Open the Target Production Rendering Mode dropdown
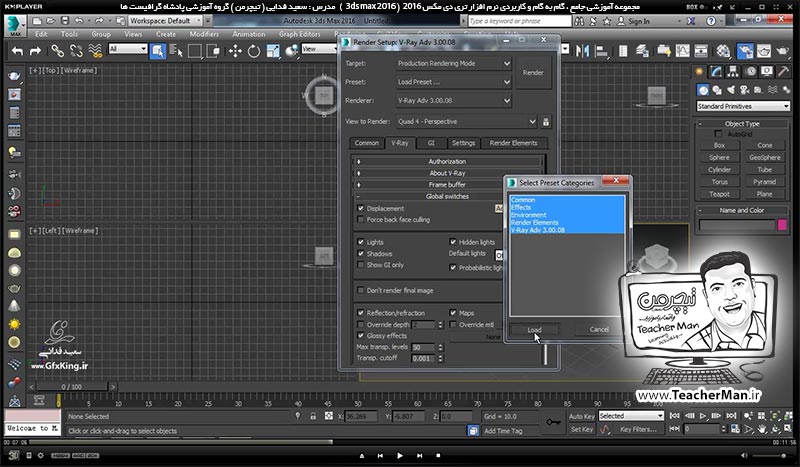This screenshot has height=467, width=800. coord(454,63)
